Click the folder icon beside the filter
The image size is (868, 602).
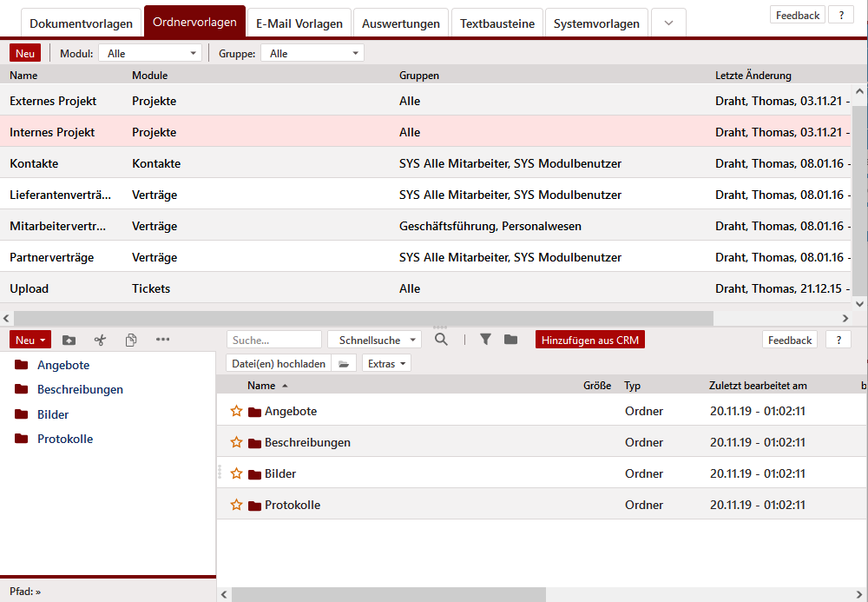[510, 340]
